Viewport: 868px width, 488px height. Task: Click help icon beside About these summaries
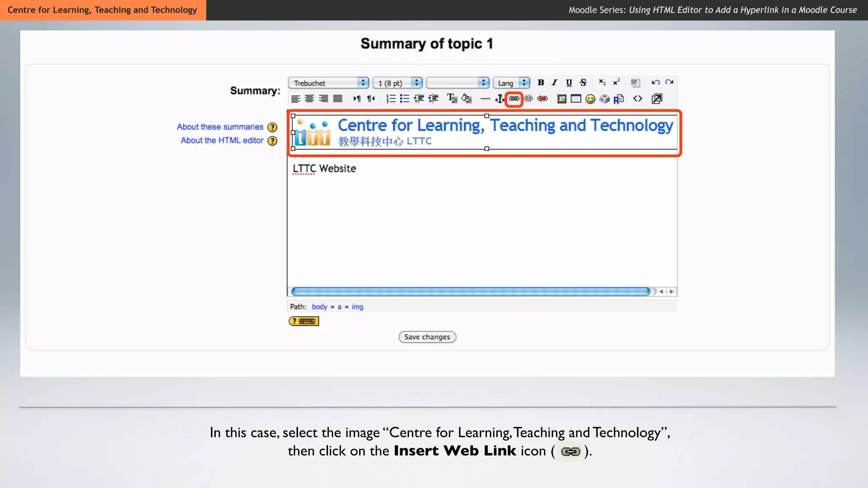tap(273, 127)
